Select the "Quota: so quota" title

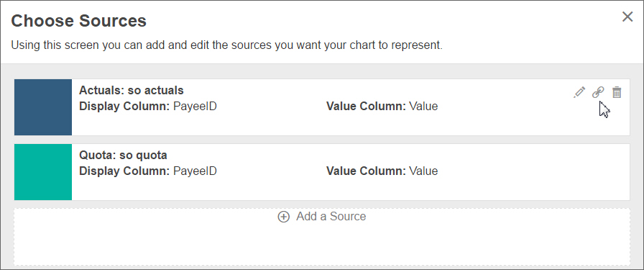click(x=123, y=156)
